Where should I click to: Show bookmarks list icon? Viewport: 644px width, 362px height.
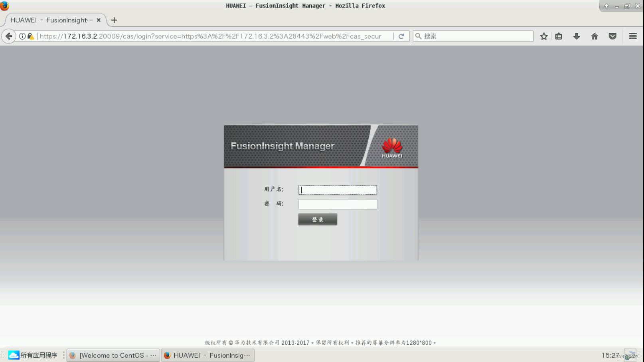pos(559,36)
